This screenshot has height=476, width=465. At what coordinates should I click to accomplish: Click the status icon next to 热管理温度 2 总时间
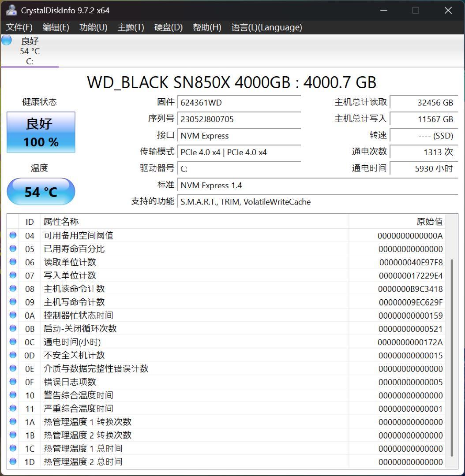(13, 461)
